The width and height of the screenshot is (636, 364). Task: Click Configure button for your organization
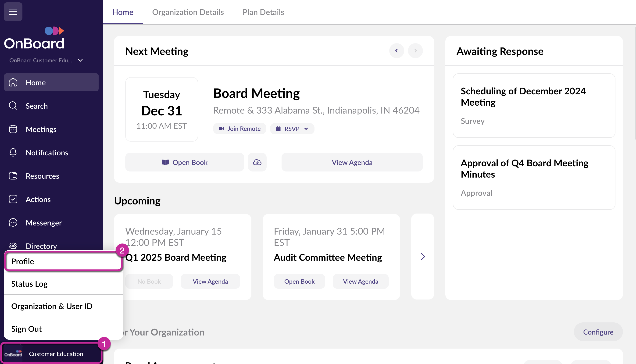598,332
